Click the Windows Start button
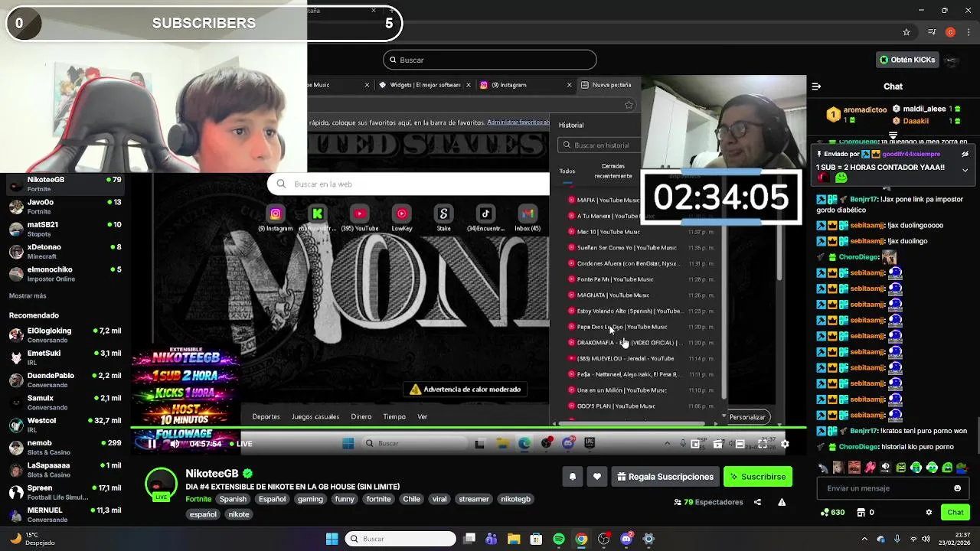Viewport: 980px width, 551px height. point(332,539)
